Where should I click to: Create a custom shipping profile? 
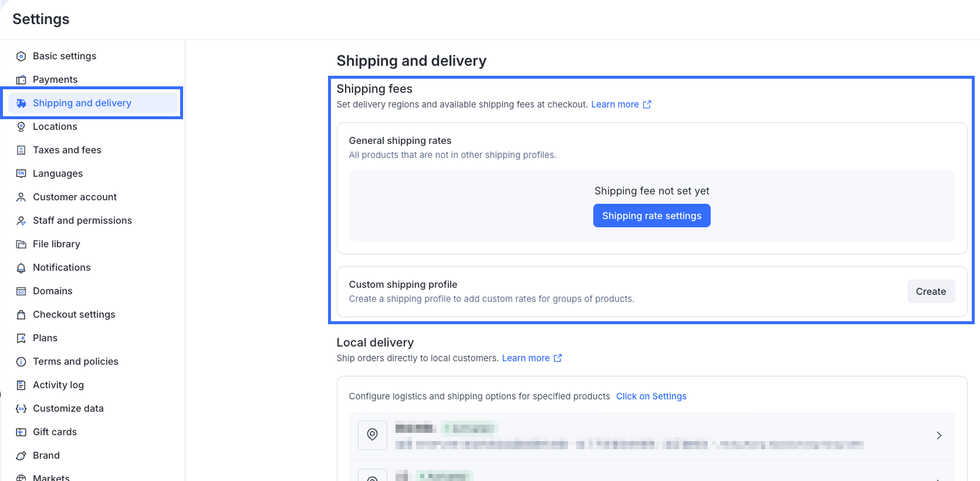point(931,291)
